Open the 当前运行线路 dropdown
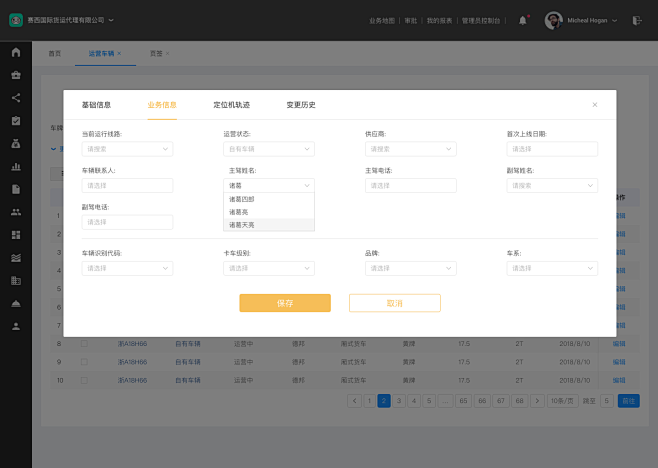Screen dimensions: 658x468 (x=127, y=149)
